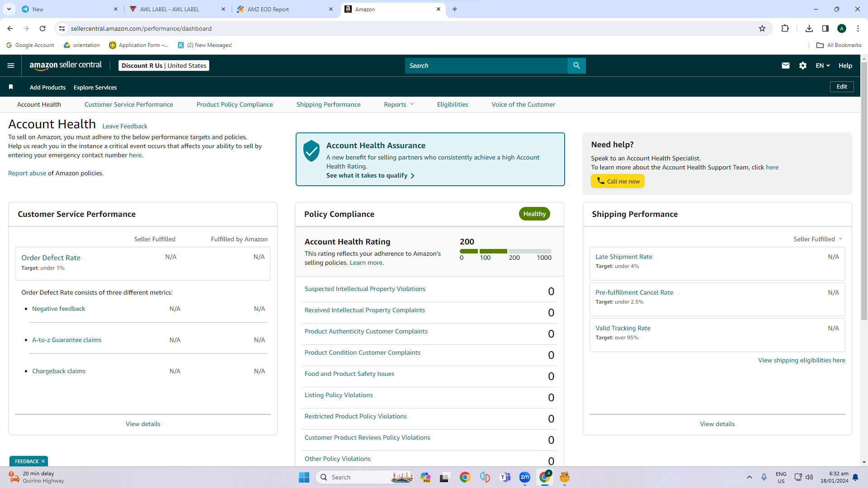868x488 pixels.
Task: Open the Windows Start menu
Action: tap(304, 477)
